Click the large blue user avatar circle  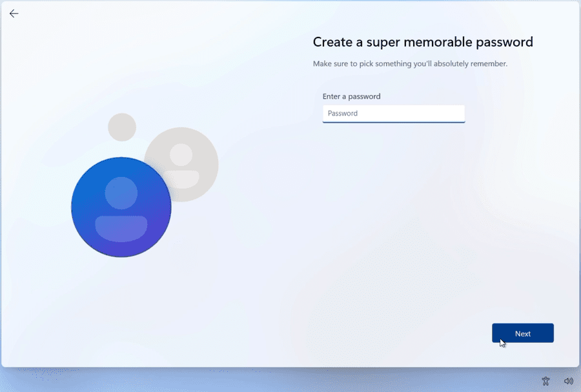(121, 207)
